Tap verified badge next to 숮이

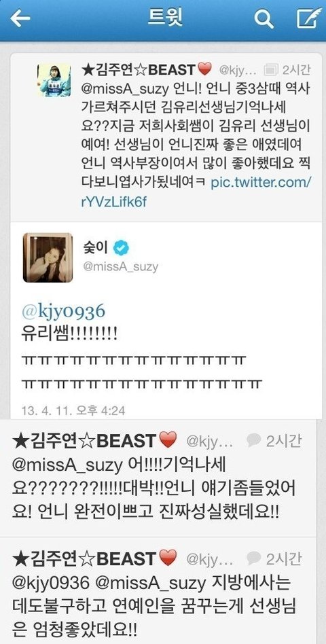[121, 247]
